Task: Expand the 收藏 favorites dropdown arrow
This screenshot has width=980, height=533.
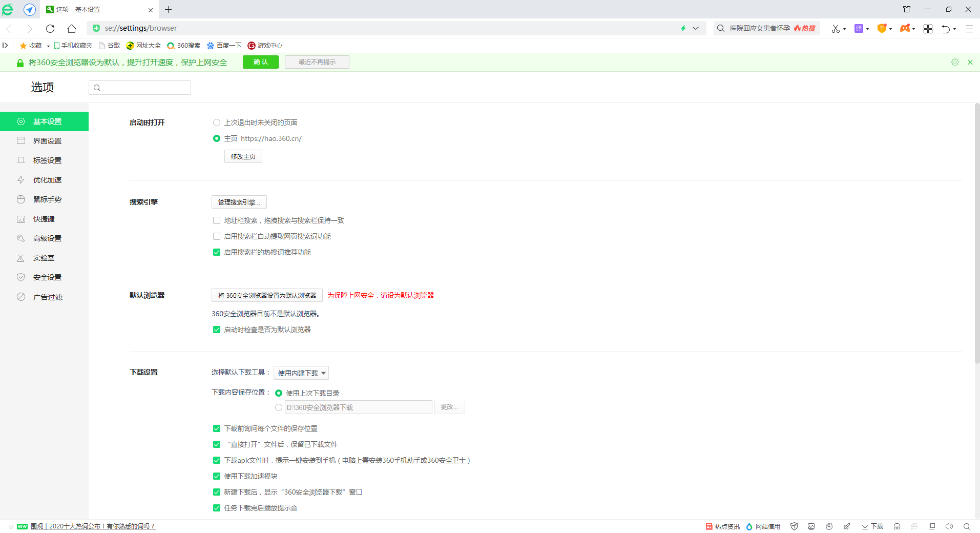Action: (48, 46)
